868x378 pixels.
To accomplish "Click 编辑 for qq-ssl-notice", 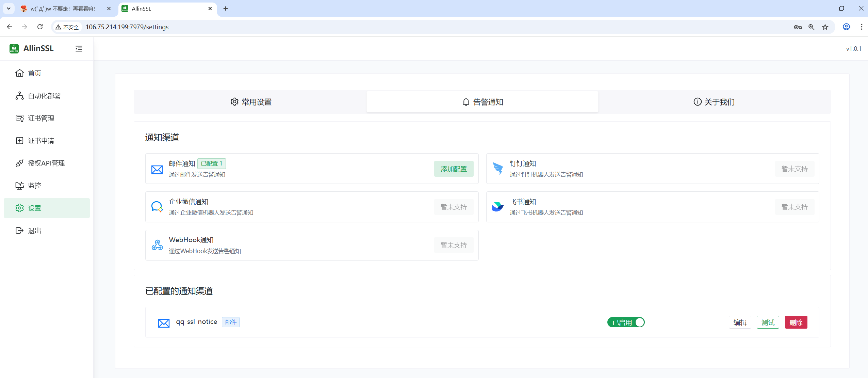I will (740, 322).
